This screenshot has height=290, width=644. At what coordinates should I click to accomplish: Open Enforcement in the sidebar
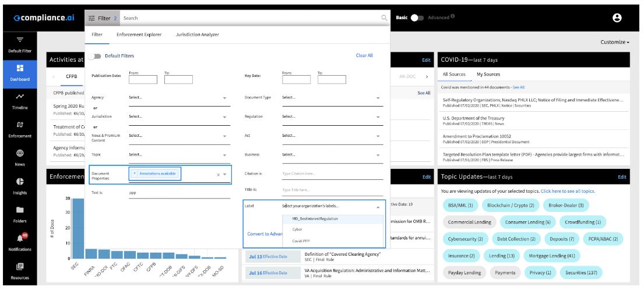point(20,130)
